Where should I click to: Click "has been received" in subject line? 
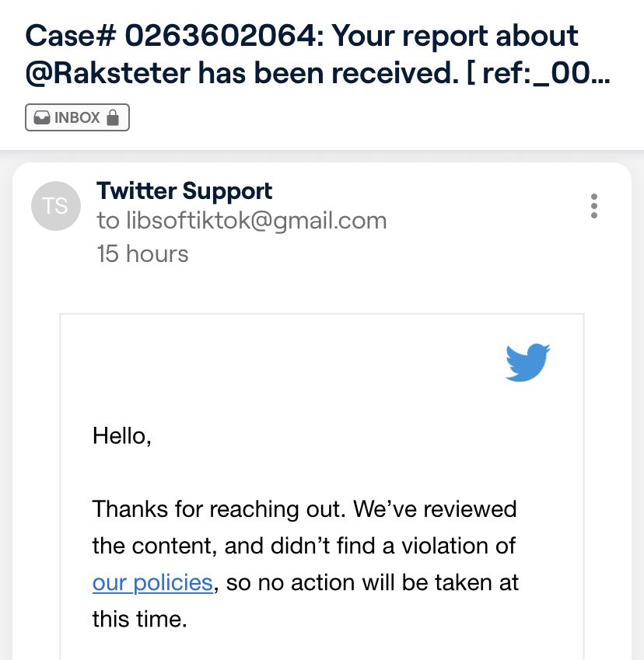[x=310, y=75]
